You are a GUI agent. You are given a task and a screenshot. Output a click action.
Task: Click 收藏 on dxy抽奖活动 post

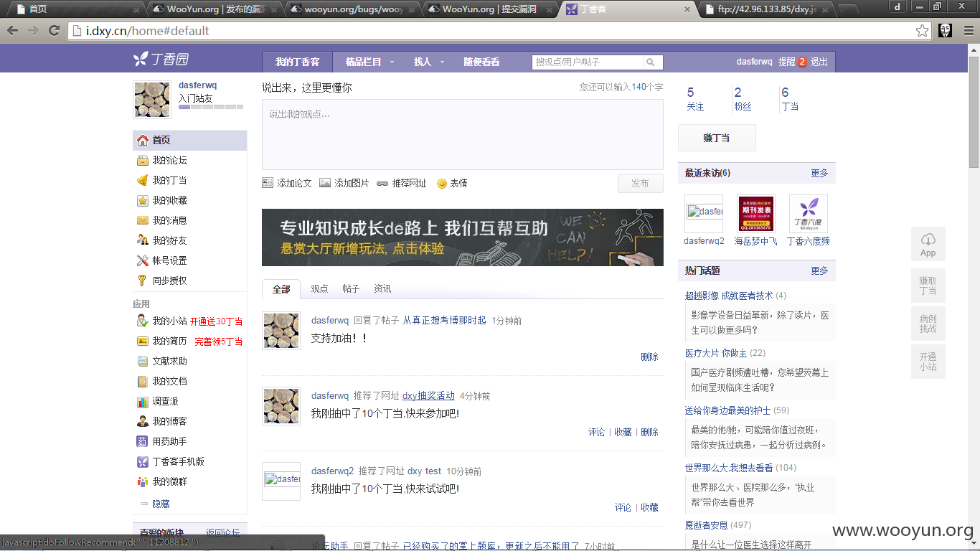(x=623, y=432)
